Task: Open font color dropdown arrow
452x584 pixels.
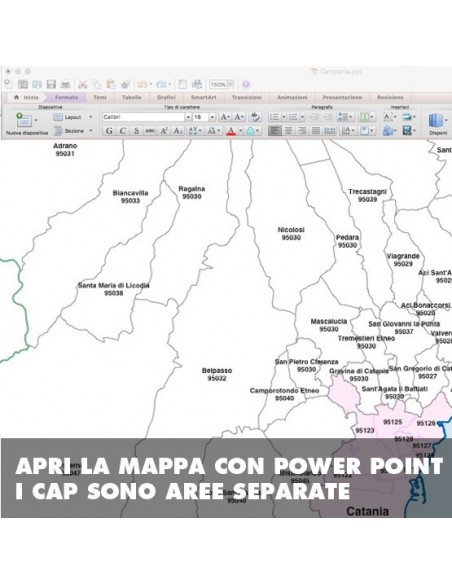Action: (240, 131)
